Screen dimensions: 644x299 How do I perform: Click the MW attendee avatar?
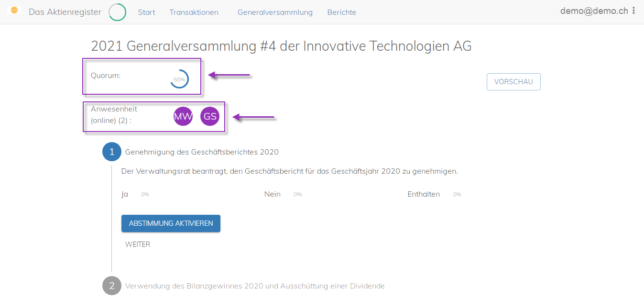click(183, 116)
